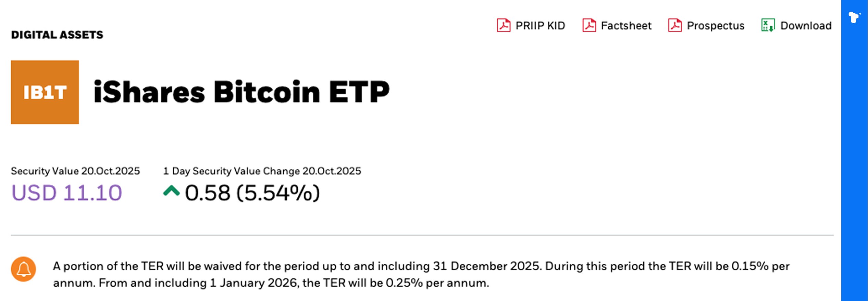Click the Security Value 20.Oct.2025 label
This screenshot has width=868, height=301.
tap(75, 171)
